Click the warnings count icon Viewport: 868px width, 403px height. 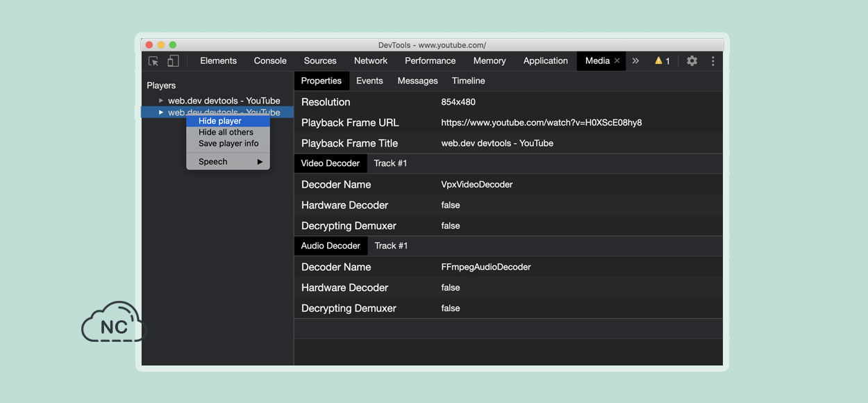tap(662, 61)
